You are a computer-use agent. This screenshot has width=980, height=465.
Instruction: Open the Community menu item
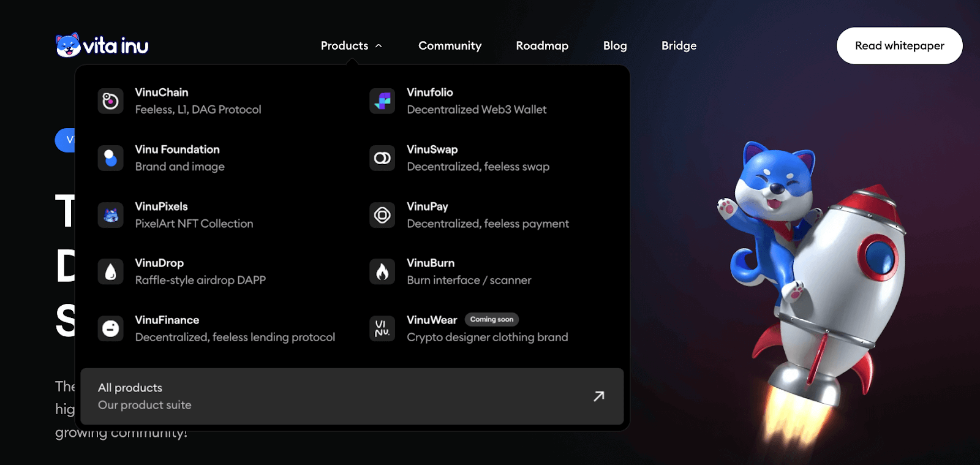tap(450, 46)
